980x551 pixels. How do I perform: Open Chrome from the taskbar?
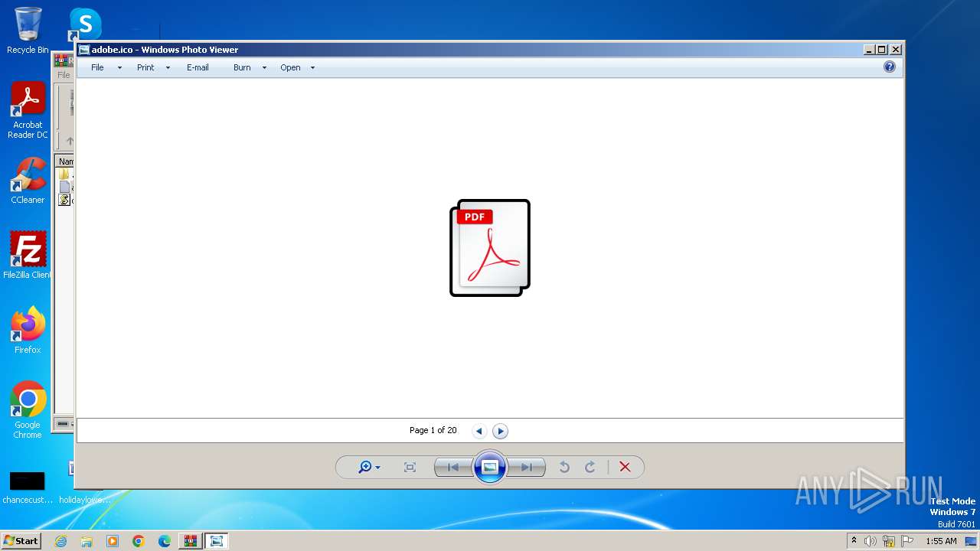[139, 541]
